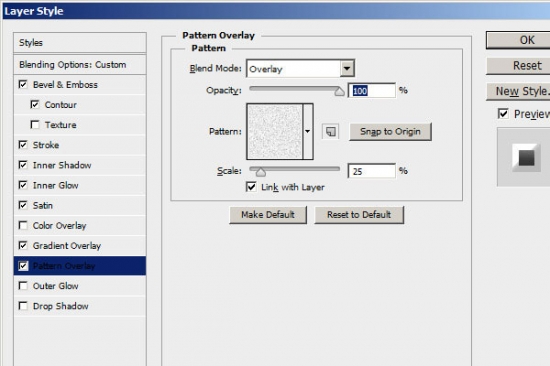The width and height of the screenshot is (550, 366).
Task: Toggle the Gradient Overlay checkbox
Action: pyautogui.click(x=23, y=245)
